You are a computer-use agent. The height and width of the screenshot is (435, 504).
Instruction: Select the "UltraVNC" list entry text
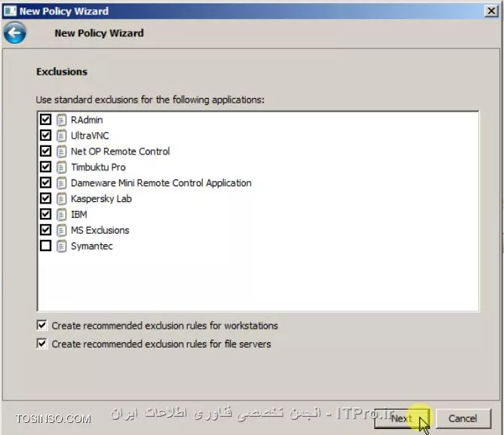click(x=90, y=136)
